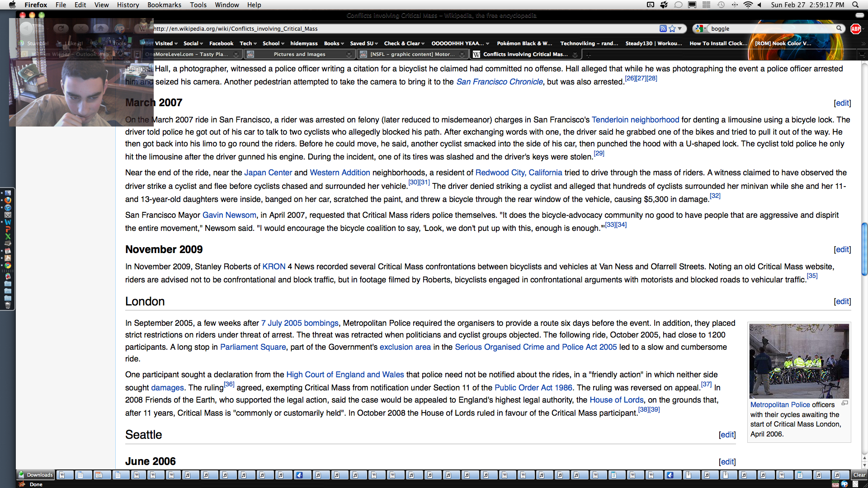Clear the downloads bar with Clear button
The height and width of the screenshot is (488, 868).
click(859, 475)
